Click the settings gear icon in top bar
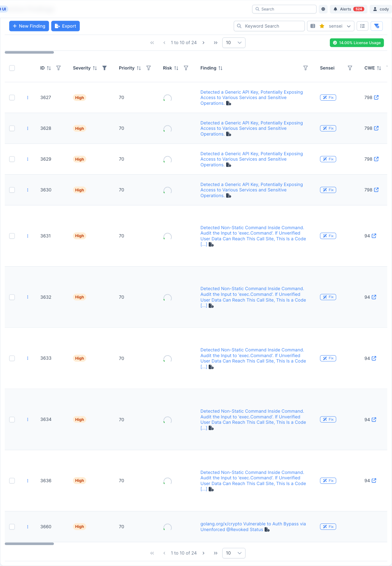Screen dimensions: 392x566 (x=323, y=9)
